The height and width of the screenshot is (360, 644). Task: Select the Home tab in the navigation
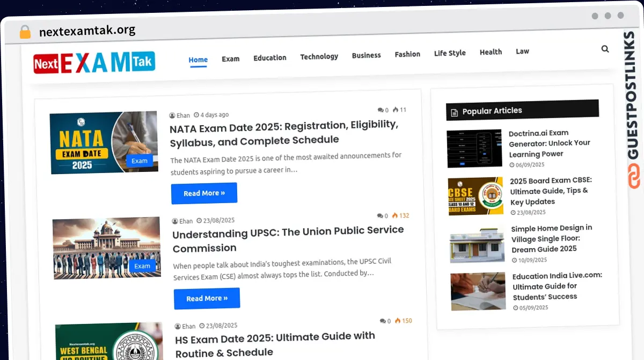click(x=198, y=60)
